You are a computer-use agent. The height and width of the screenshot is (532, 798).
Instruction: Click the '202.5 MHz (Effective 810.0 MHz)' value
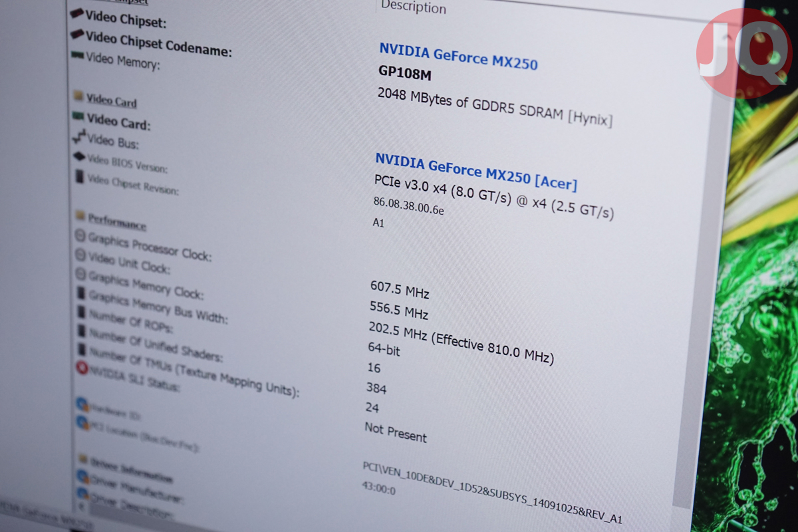[461, 343]
